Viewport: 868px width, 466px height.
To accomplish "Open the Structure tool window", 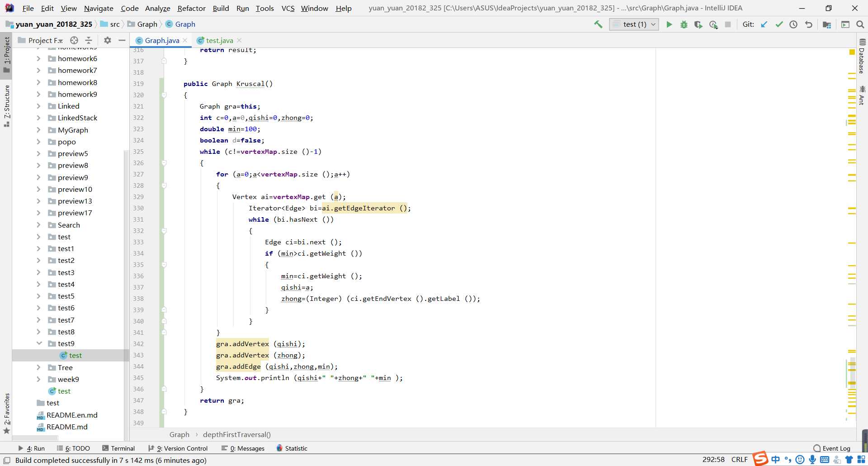I will pyautogui.click(x=6, y=106).
